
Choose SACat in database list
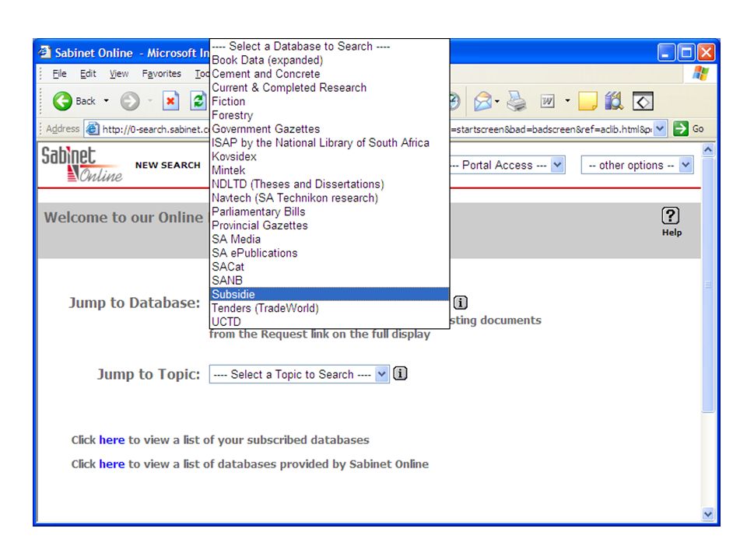tap(329, 267)
